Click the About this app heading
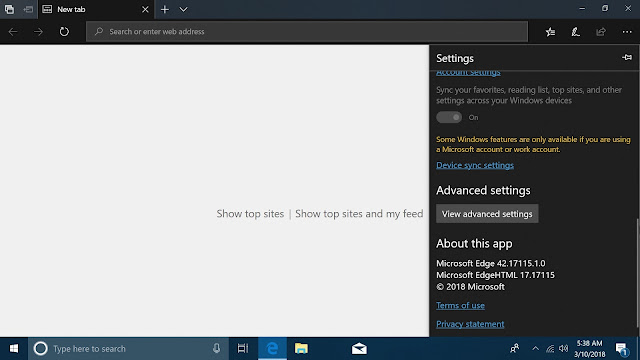Image resolution: width=640 pixels, height=360 pixels. pyautogui.click(x=474, y=244)
